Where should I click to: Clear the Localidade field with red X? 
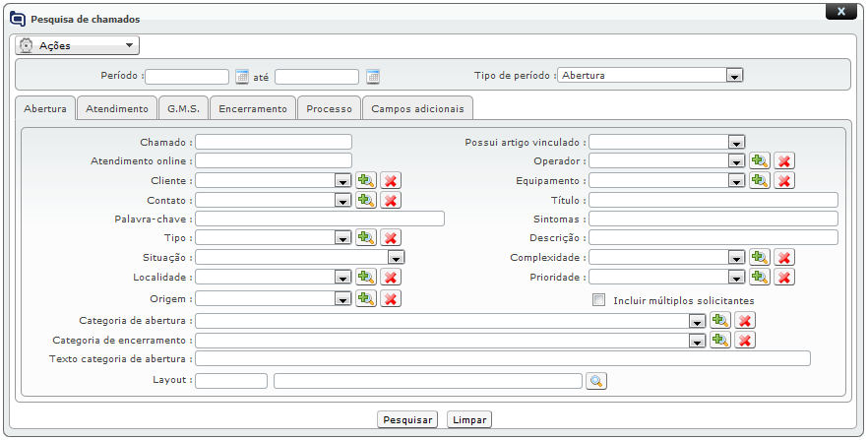tap(391, 277)
